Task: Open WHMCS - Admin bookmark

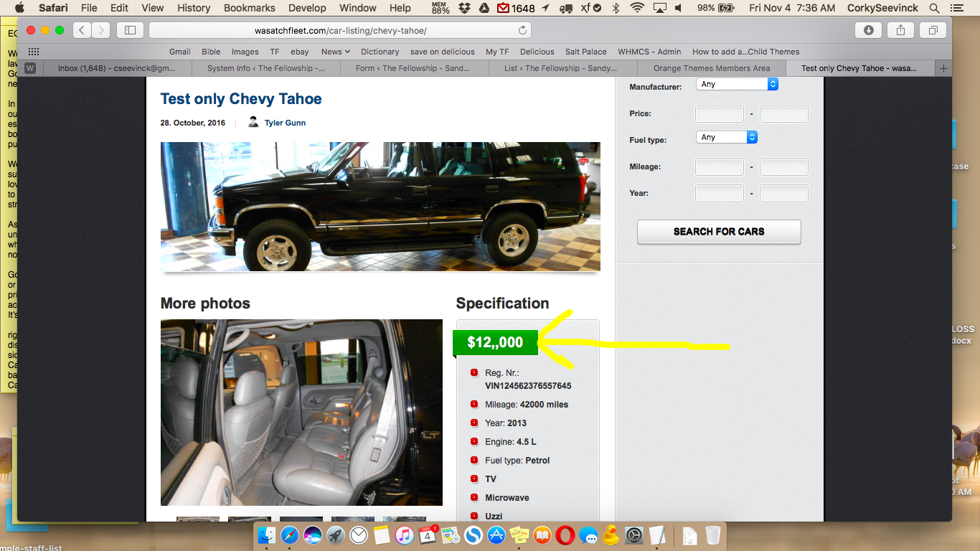Action: tap(649, 52)
